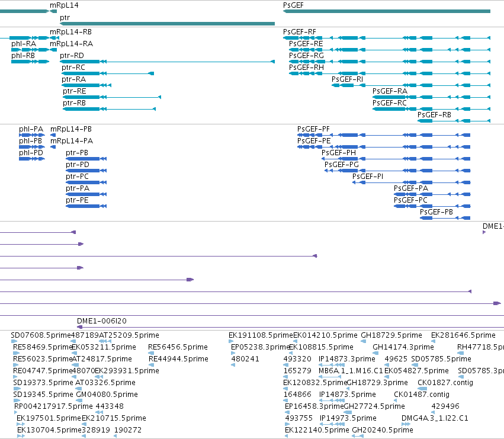Select the PsGEF gene span bar
504x439 pixels.
387,11
